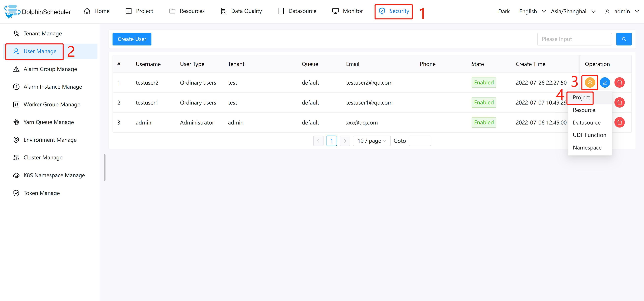The height and width of the screenshot is (301, 644).
Task: Open Yarn Queue Manage in the sidebar
Action: 48,122
